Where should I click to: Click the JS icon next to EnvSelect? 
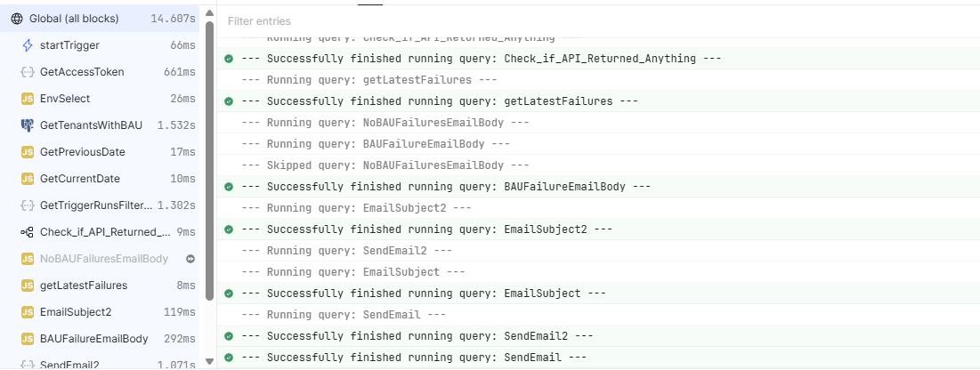[27, 99]
